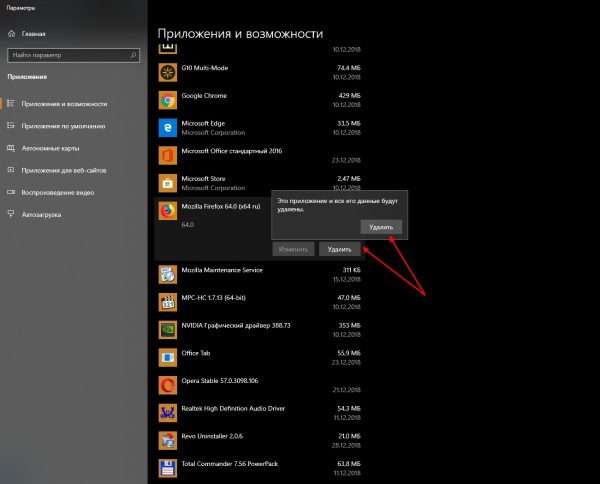Screen dimensions: 600x484
Task: Open the Автозагрузка section
Action: 41,215
